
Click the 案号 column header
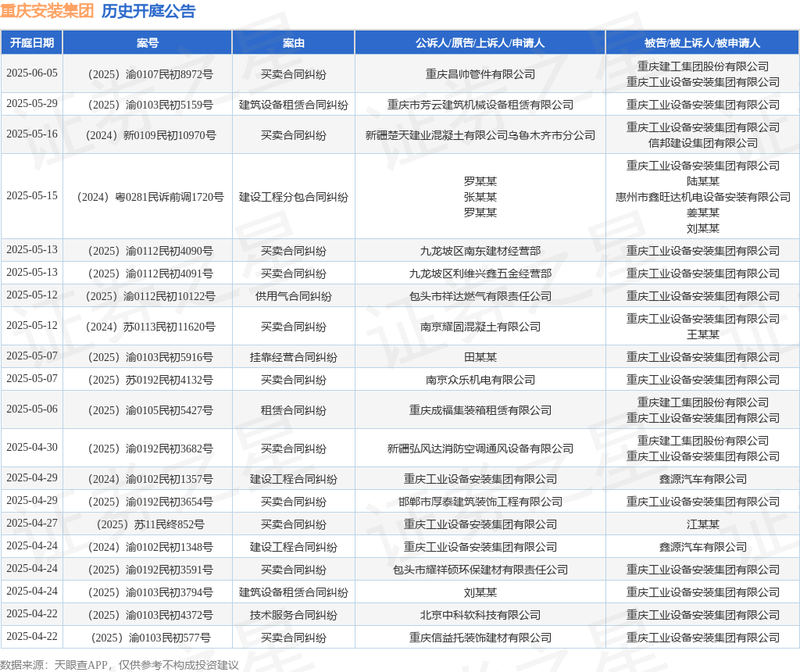click(148, 43)
